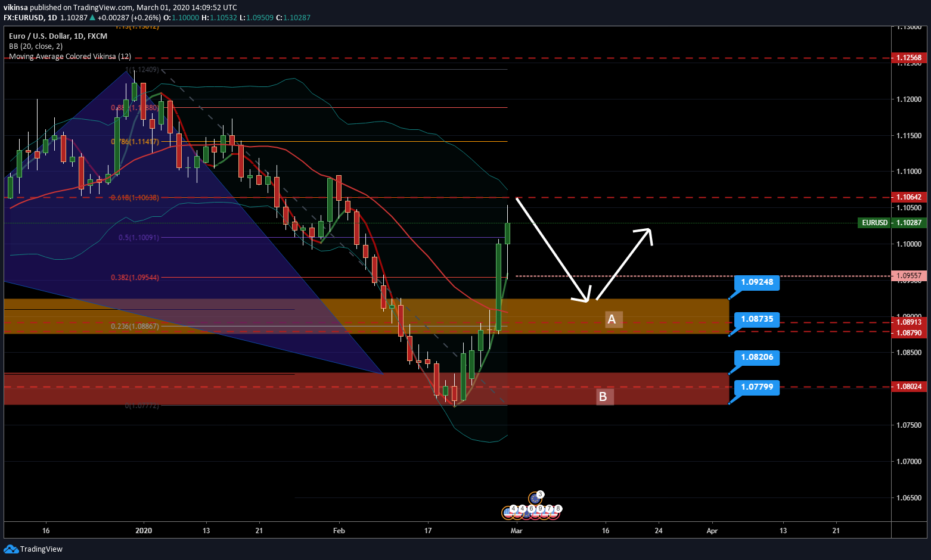Open the economic event marker with badge 9
Viewport: 931px width, 560px height.
(x=536, y=513)
